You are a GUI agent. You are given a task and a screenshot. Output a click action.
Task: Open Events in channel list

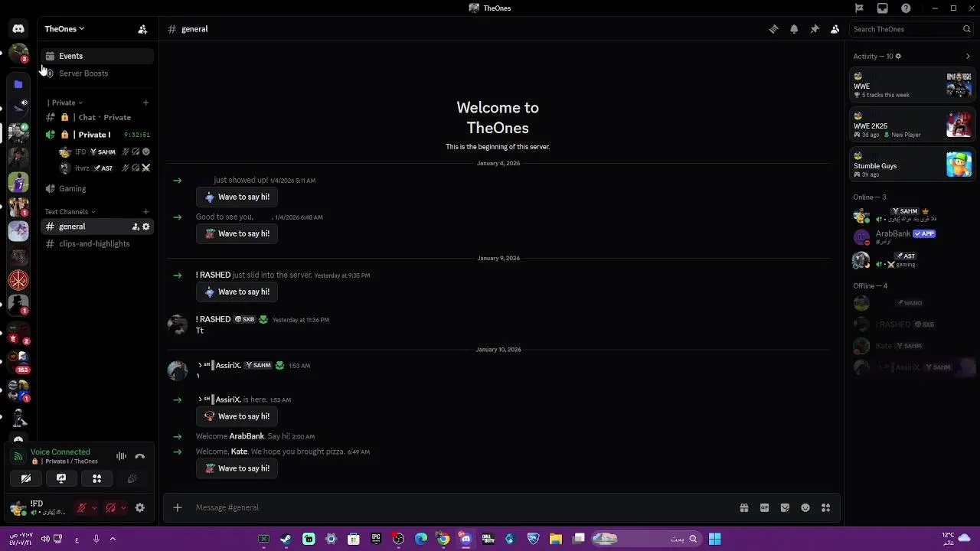click(97, 56)
